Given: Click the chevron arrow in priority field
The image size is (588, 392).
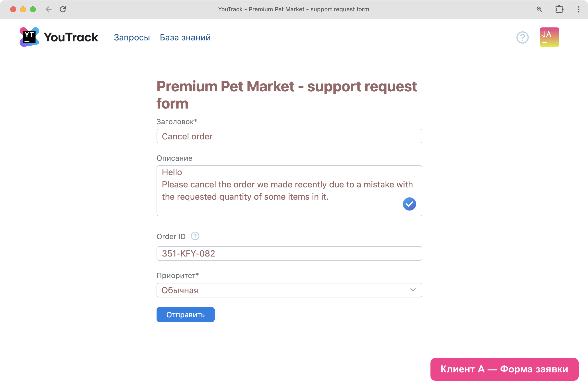Looking at the screenshot, I should coord(413,290).
